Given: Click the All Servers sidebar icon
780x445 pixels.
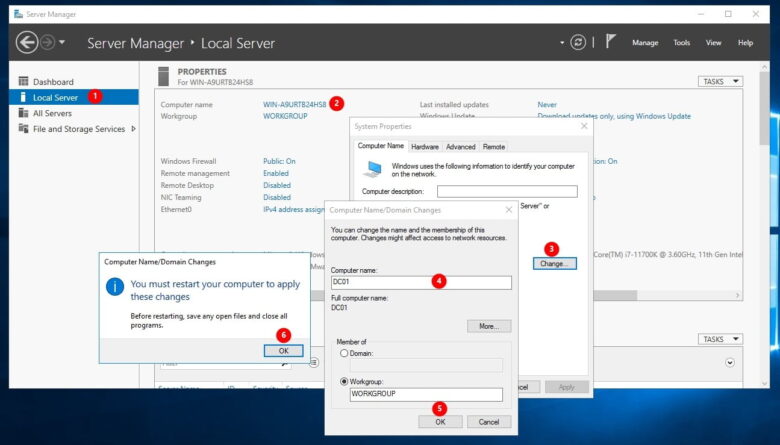Looking at the screenshot, I should pos(23,113).
